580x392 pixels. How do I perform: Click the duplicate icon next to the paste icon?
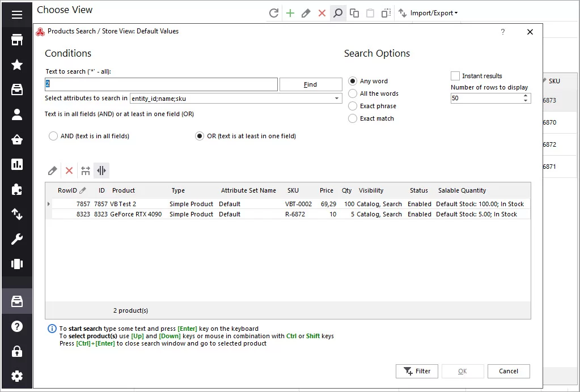tap(386, 13)
